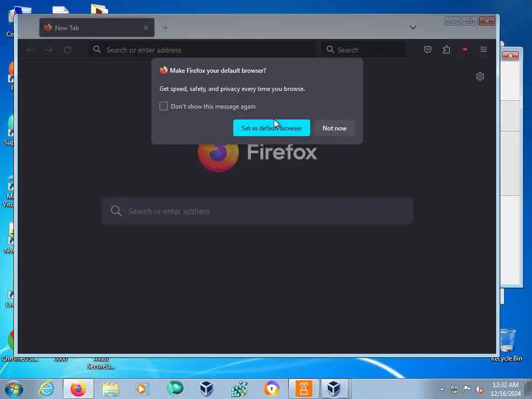Click the Forward navigation arrow

tap(49, 50)
